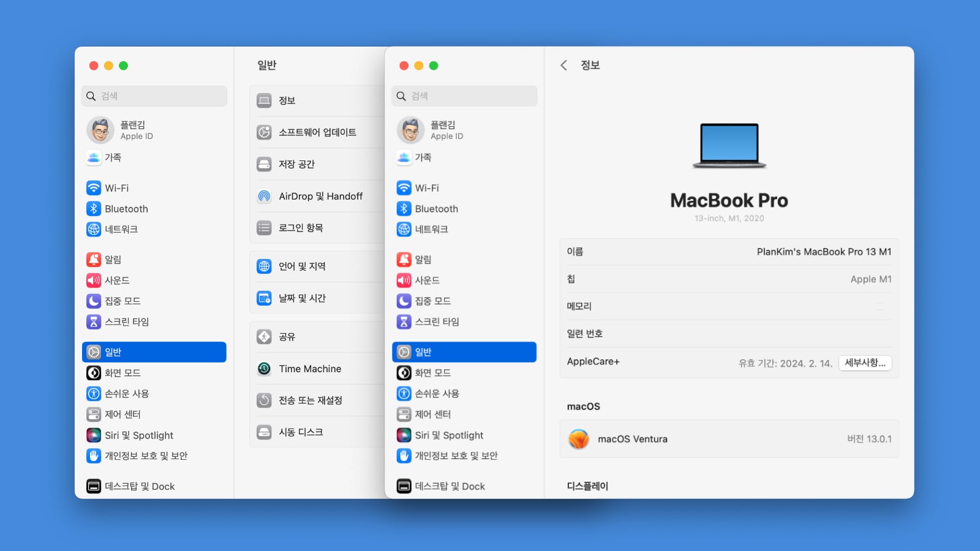The image size is (980, 551).
Task: Click the AppleCare+ 세부사항 button
Action: [x=865, y=362]
